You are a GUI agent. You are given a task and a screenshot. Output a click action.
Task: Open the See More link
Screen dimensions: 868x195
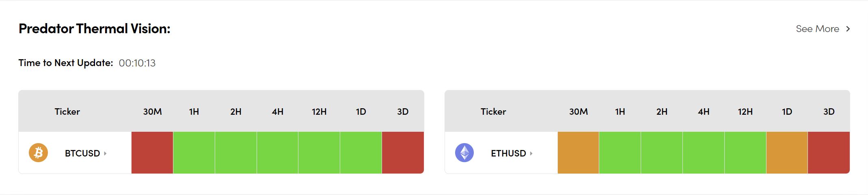point(817,29)
